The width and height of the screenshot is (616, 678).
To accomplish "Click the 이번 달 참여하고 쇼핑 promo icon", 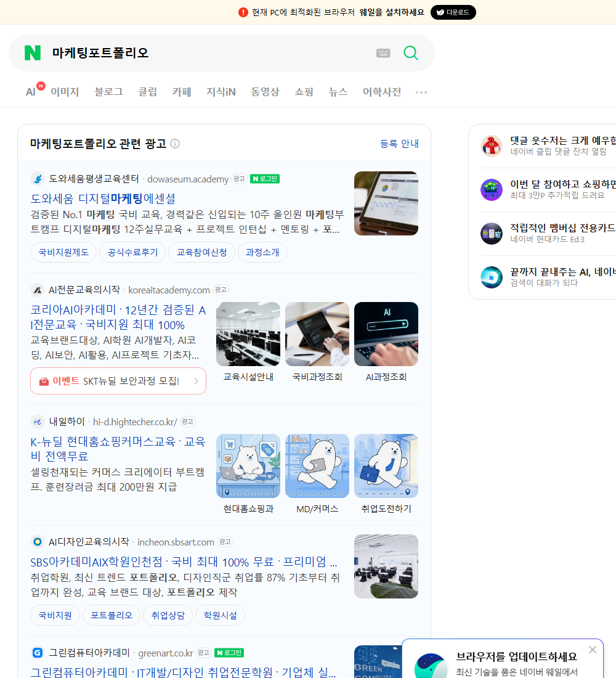I will click(492, 190).
